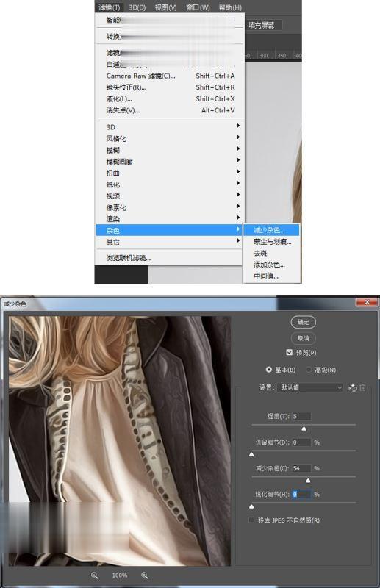The height and width of the screenshot is (588, 380).
Task: Choose 中间值... from submenu
Action: (x=272, y=276)
